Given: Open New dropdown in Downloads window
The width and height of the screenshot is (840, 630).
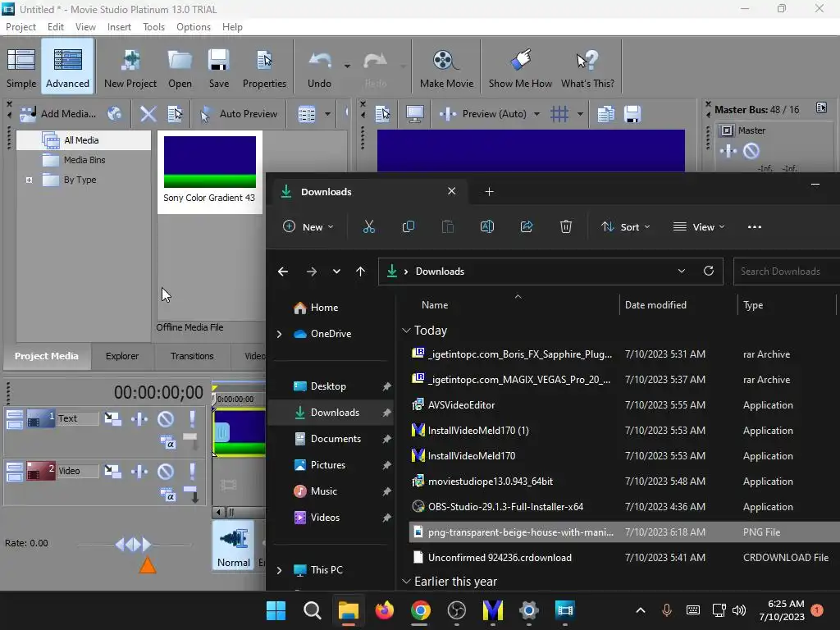Looking at the screenshot, I should (x=308, y=226).
